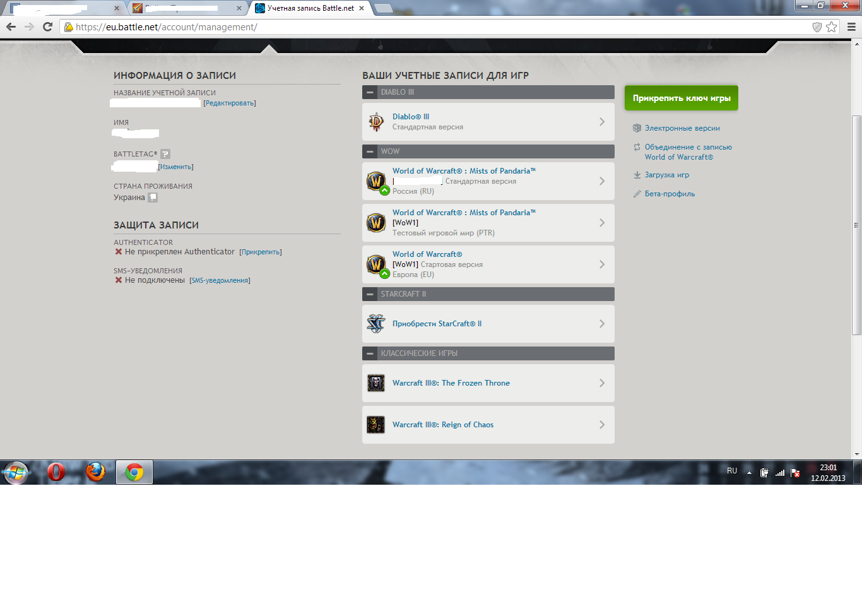The width and height of the screenshot is (862, 616).
Task: Open the Windows Start orb
Action: click(16, 472)
